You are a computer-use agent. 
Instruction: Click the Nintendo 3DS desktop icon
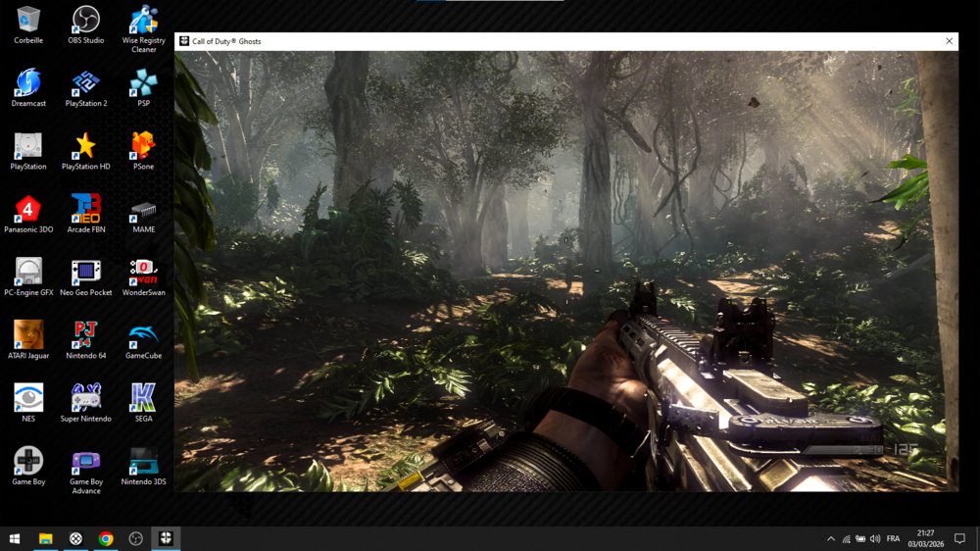[143, 462]
